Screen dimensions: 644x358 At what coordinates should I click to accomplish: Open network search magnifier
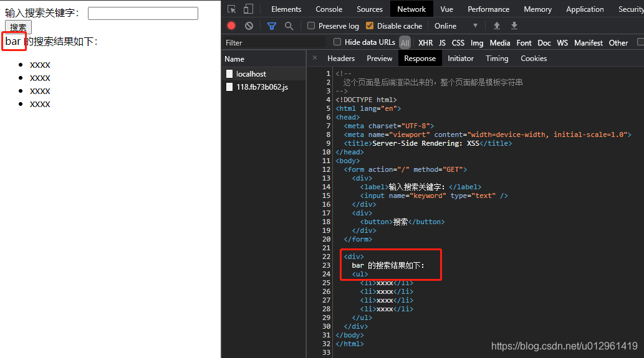(289, 26)
